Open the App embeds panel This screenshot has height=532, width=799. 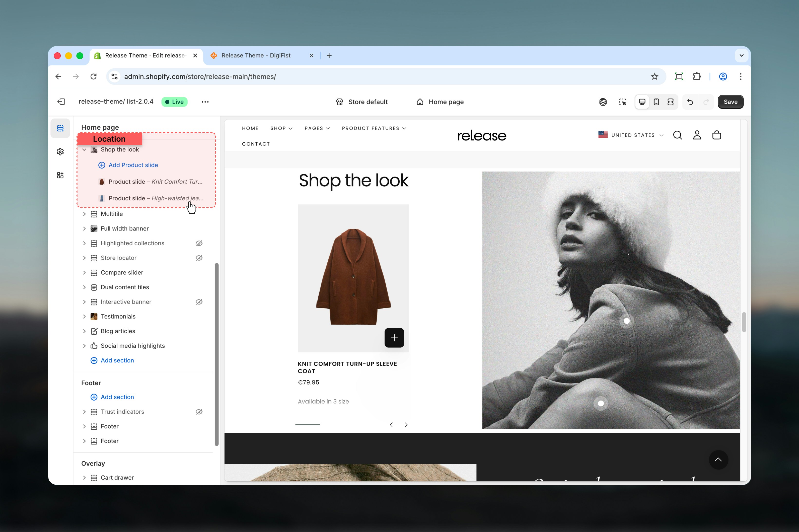[x=60, y=175]
